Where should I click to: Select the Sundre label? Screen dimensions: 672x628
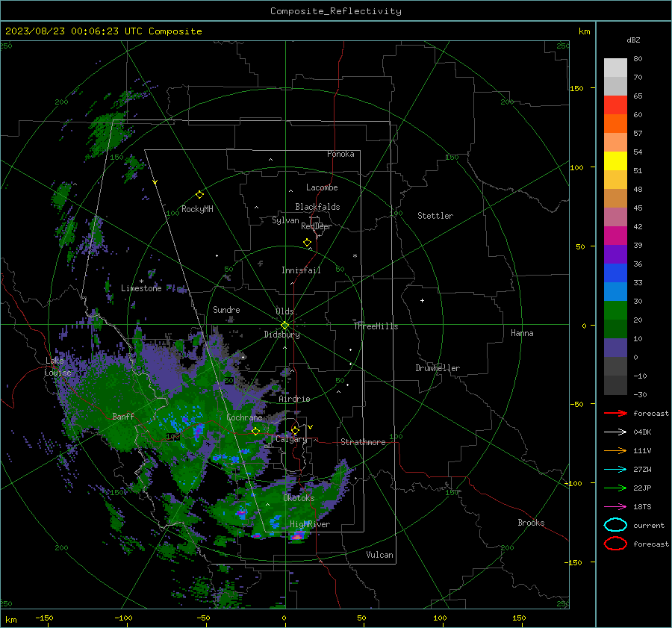(226, 310)
